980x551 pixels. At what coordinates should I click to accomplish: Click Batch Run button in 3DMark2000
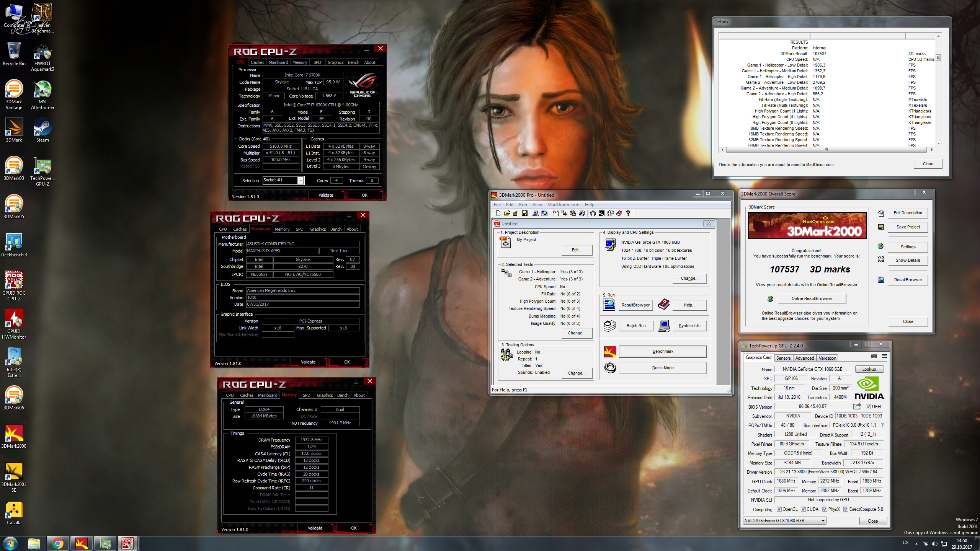point(636,326)
